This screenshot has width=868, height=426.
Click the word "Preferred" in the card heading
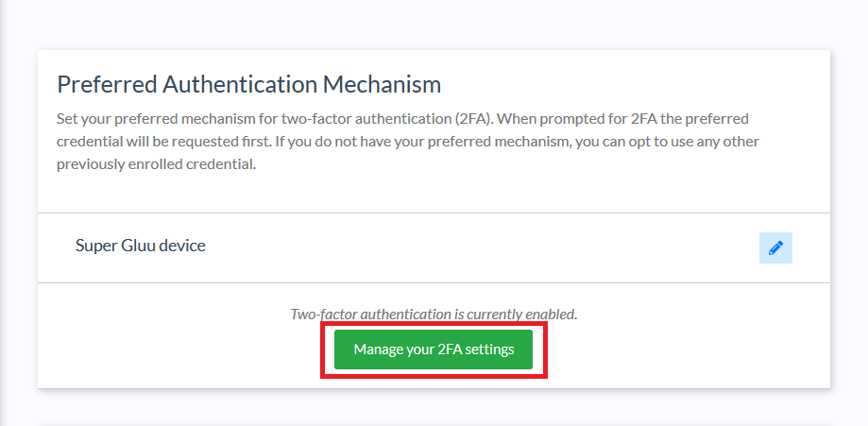point(106,84)
